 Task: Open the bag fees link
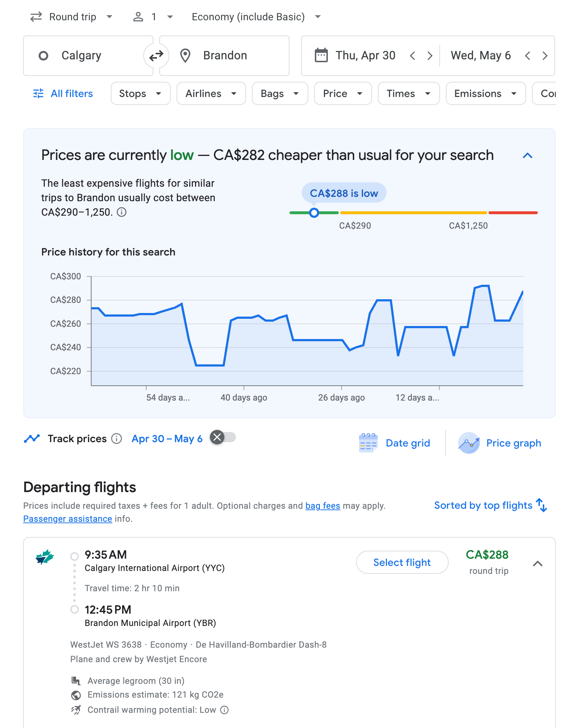(x=322, y=505)
